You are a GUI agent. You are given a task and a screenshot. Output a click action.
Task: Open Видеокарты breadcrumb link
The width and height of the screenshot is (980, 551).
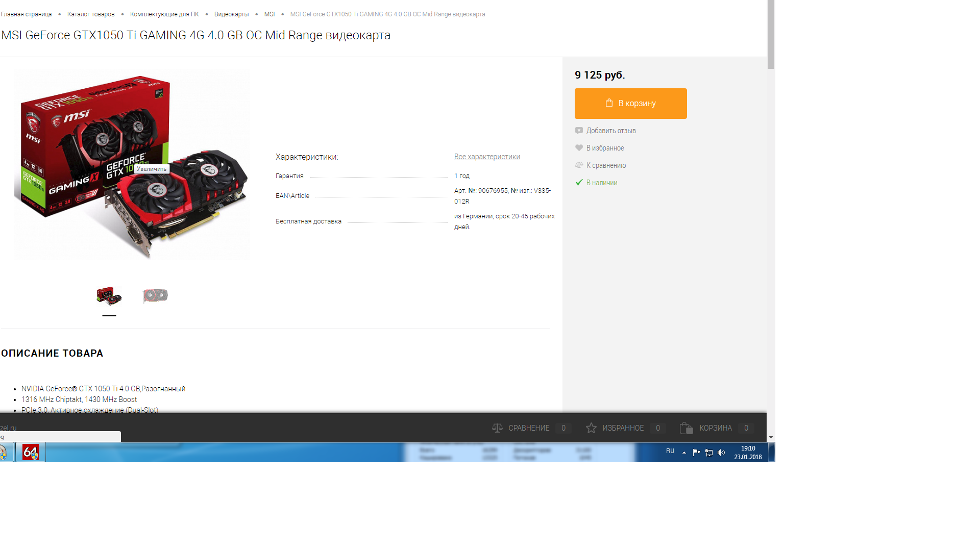(x=231, y=14)
